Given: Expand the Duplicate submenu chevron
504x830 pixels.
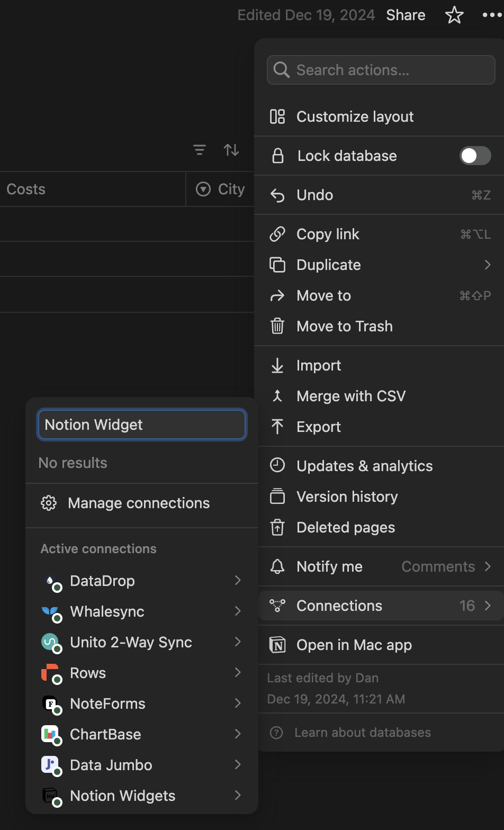Looking at the screenshot, I should [x=488, y=265].
